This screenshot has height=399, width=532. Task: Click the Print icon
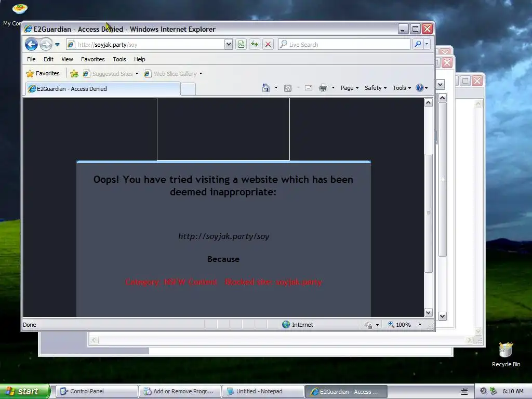323,88
